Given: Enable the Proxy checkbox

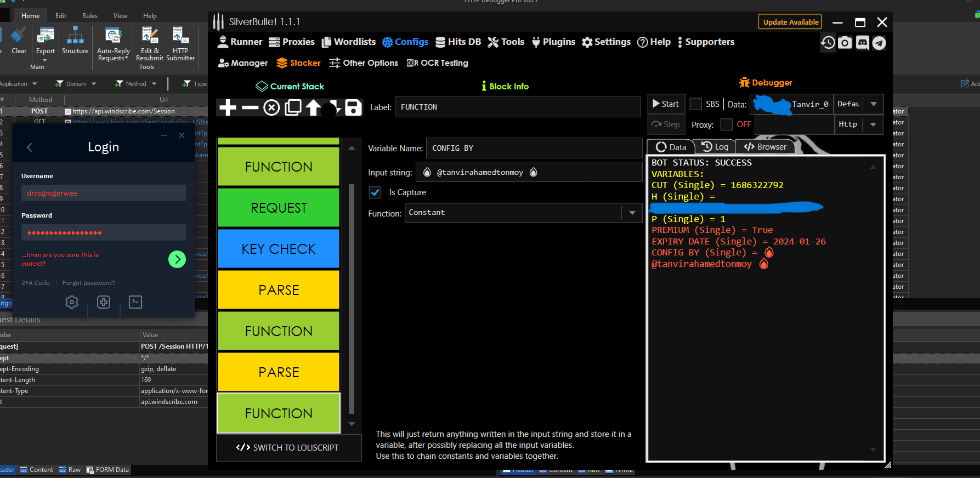Looking at the screenshot, I should pos(726,124).
